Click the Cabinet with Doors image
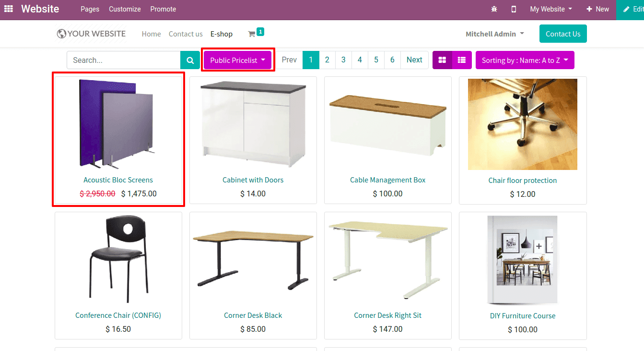The height and width of the screenshot is (351, 644). click(253, 124)
